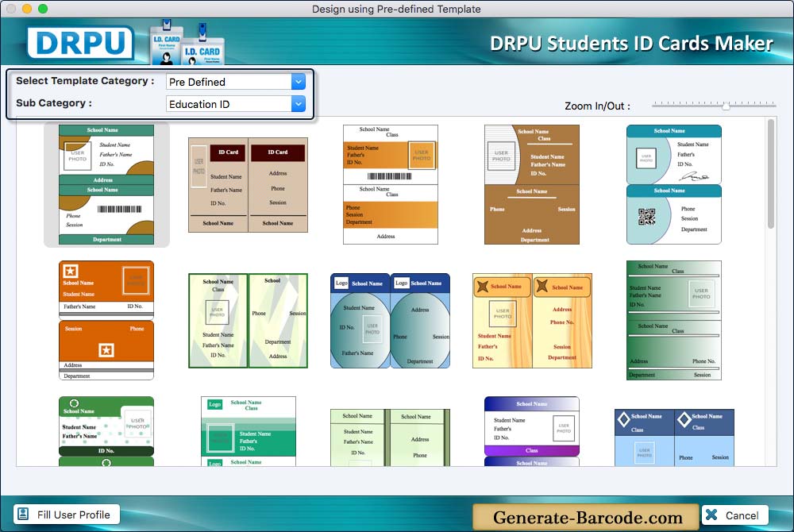Select the orange barcode template
This screenshot has width=794, height=532.
391,185
